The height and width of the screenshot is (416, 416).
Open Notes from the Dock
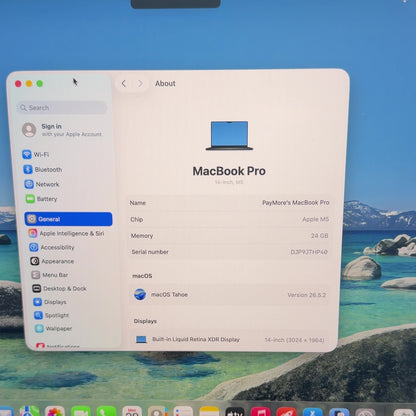click(x=209, y=412)
